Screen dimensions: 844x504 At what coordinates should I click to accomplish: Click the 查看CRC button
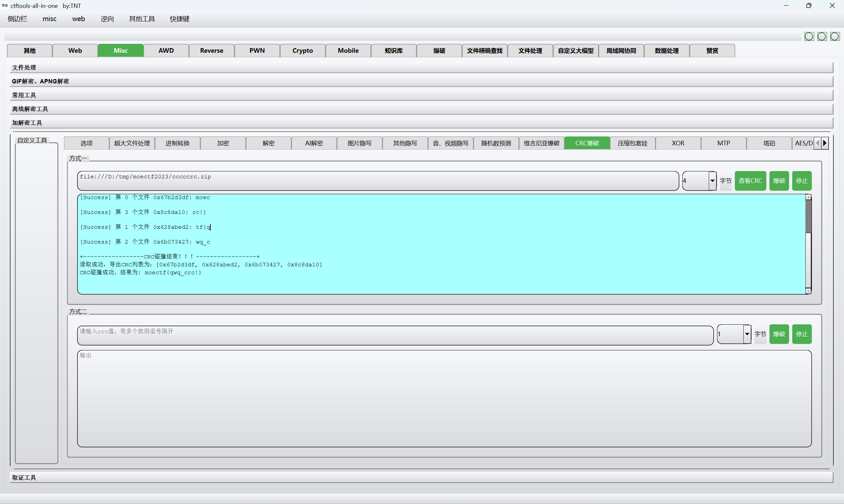pyautogui.click(x=750, y=181)
